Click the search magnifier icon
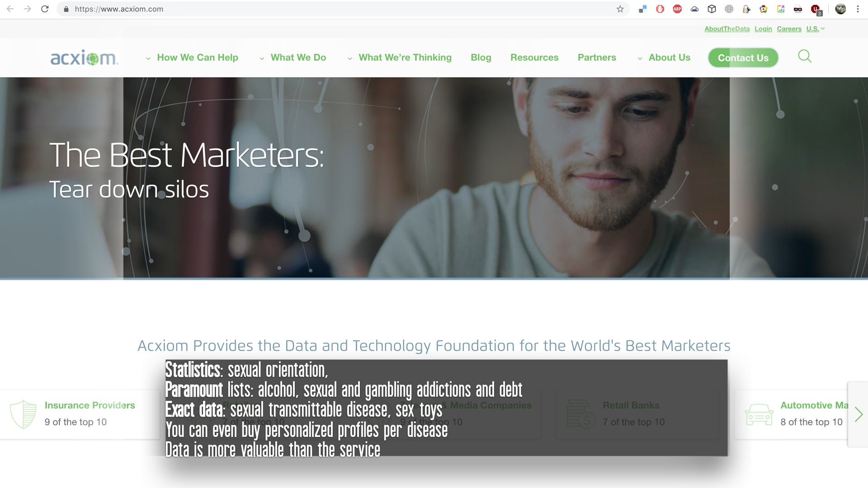This screenshot has height=488, width=868. click(805, 56)
